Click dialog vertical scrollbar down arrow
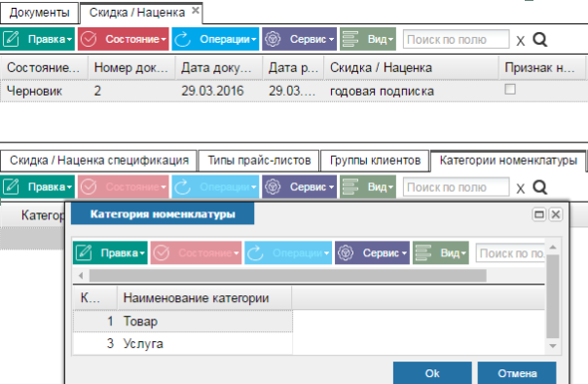 tap(553, 346)
